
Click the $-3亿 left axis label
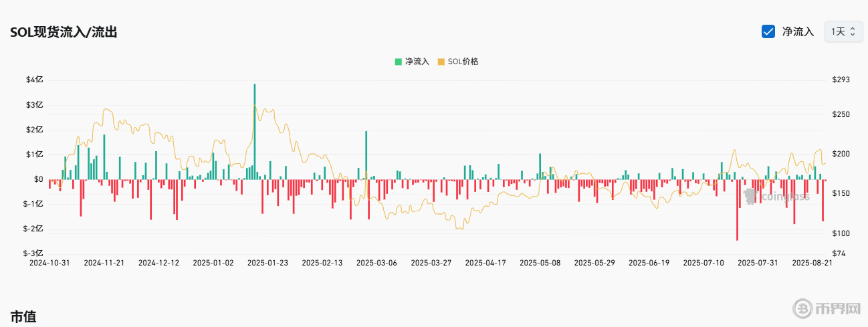pos(33,253)
